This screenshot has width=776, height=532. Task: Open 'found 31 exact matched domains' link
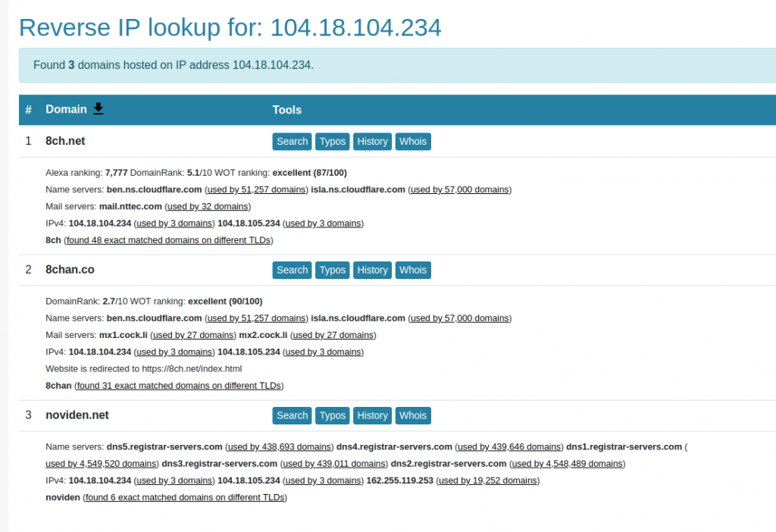pos(179,386)
